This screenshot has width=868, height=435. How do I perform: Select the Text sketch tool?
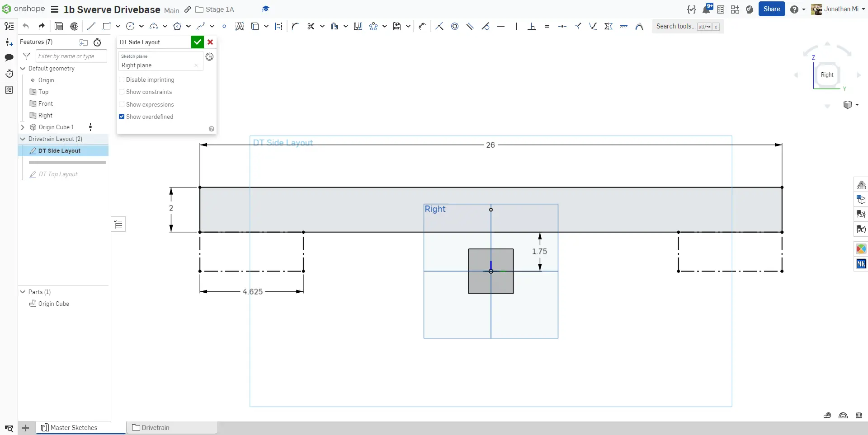[240, 26]
